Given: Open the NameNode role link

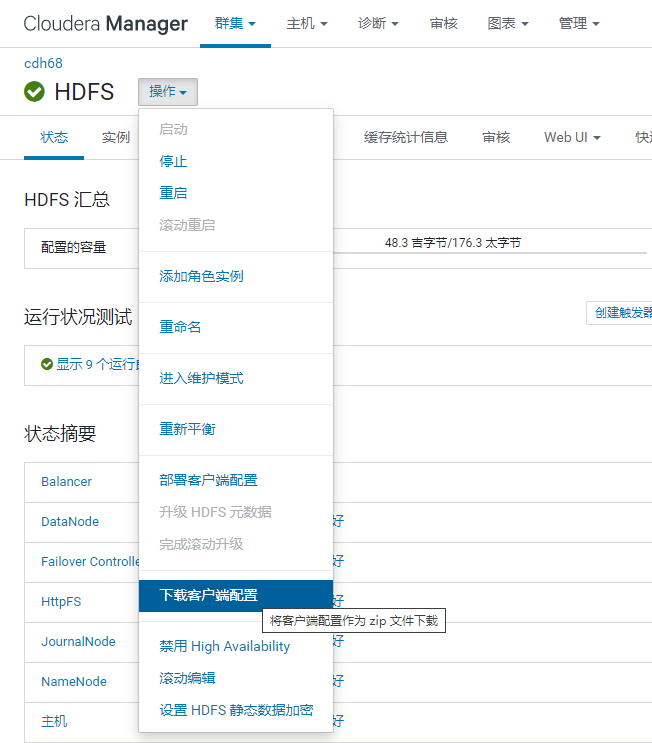Looking at the screenshot, I should click(74, 681).
